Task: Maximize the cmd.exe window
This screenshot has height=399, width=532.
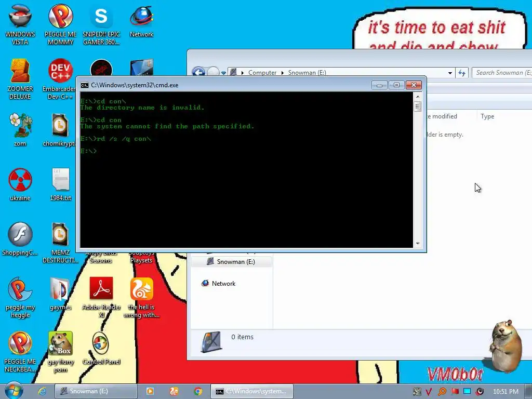Action: (x=396, y=85)
